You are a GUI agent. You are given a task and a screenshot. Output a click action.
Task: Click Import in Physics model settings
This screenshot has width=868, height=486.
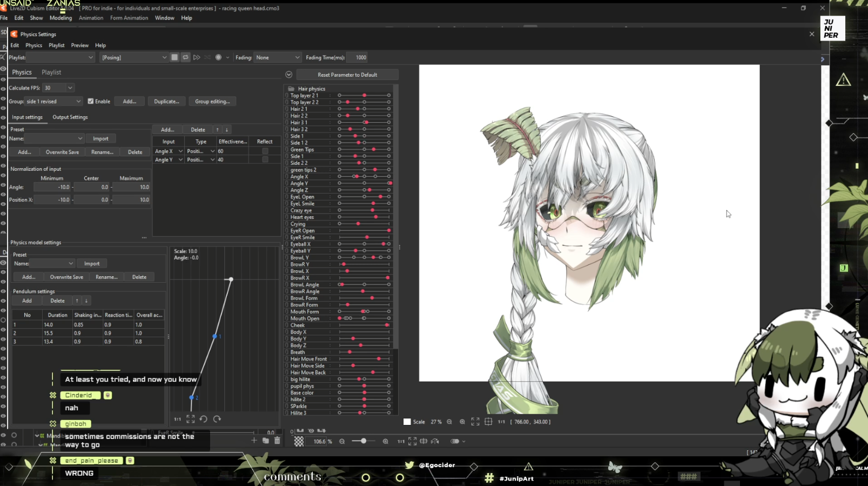(92, 263)
